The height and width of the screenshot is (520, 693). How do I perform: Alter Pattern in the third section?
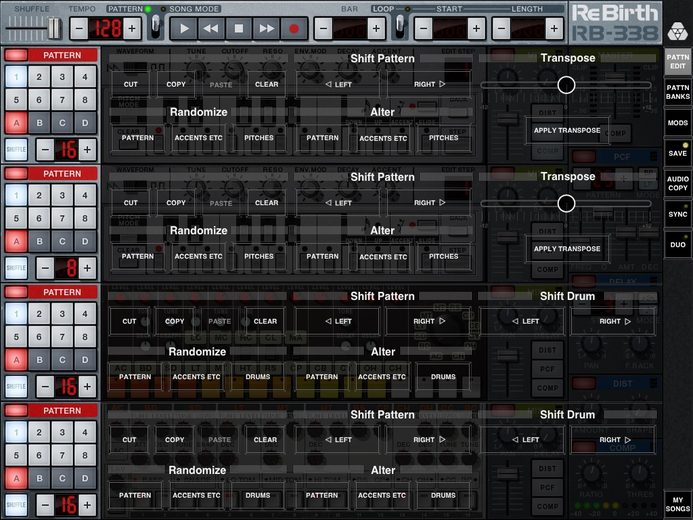tap(322, 377)
